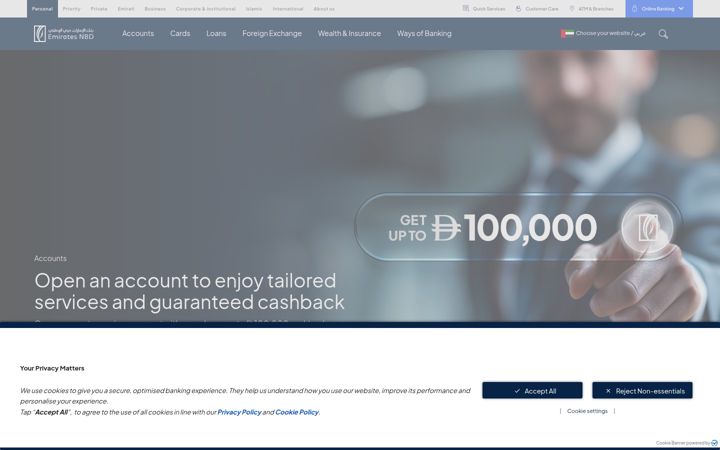This screenshot has height=450, width=720.
Task: Click the Customer Care headset icon
Action: (518, 8)
